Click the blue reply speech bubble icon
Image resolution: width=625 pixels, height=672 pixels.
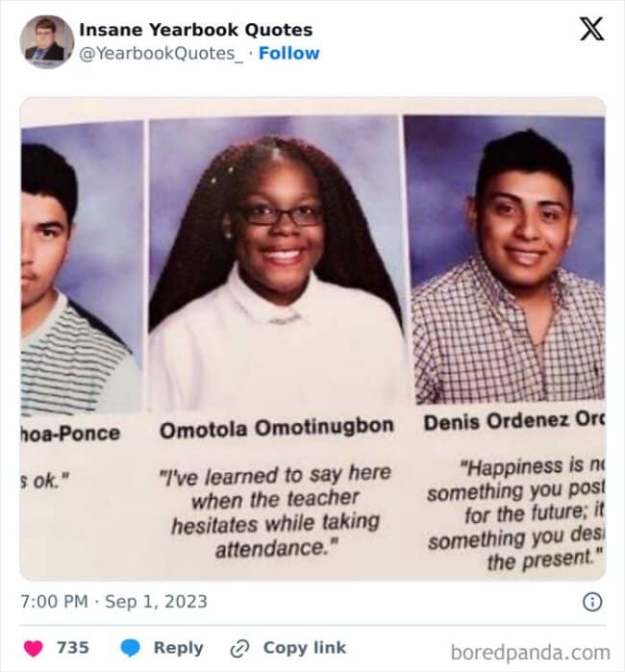click(x=132, y=648)
